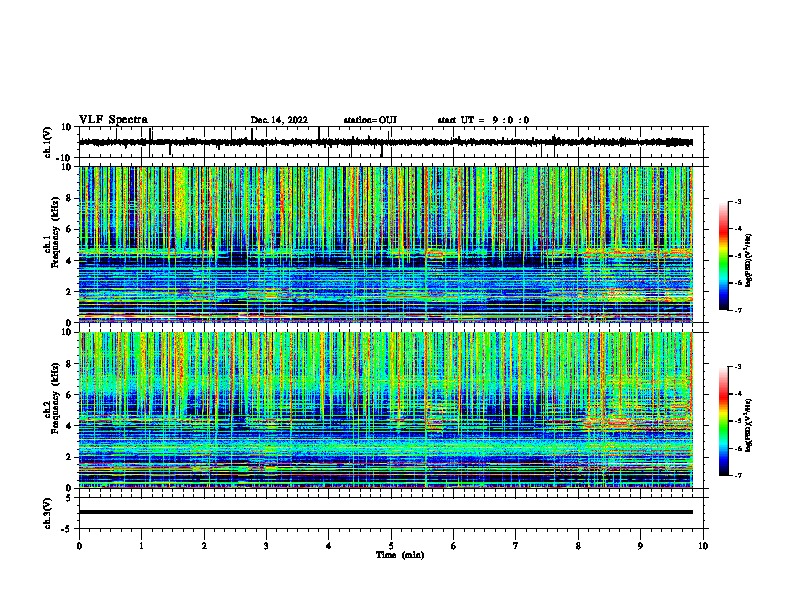Viewport: 792px width, 612px height.
Task: Click the "8" tick on ch.1 frequency axis
Action: [x=70, y=198]
